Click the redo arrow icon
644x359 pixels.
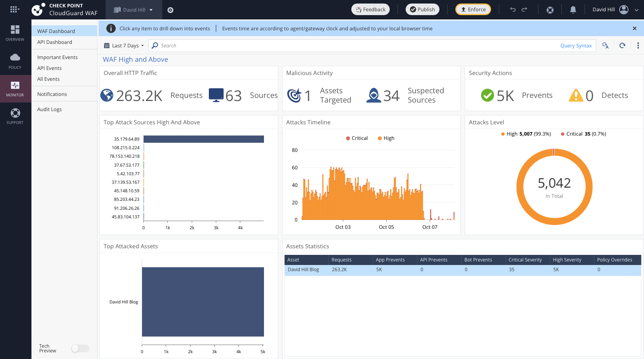pos(524,10)
